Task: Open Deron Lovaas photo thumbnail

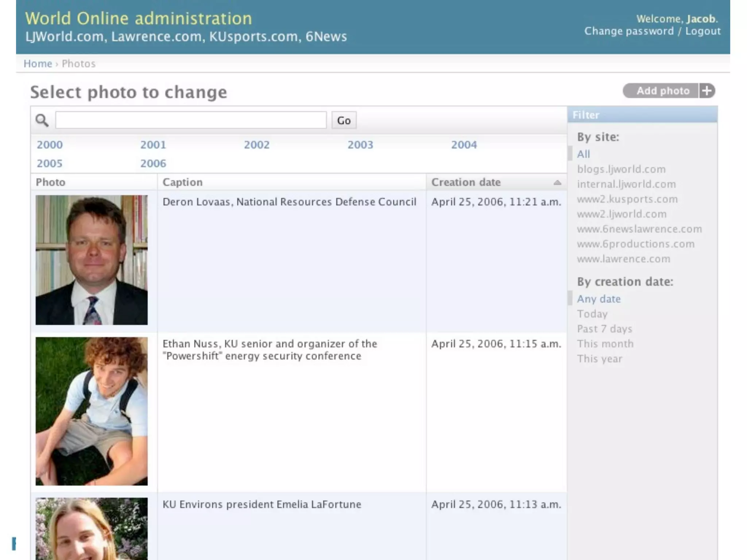Action: [x=92, y=260]
